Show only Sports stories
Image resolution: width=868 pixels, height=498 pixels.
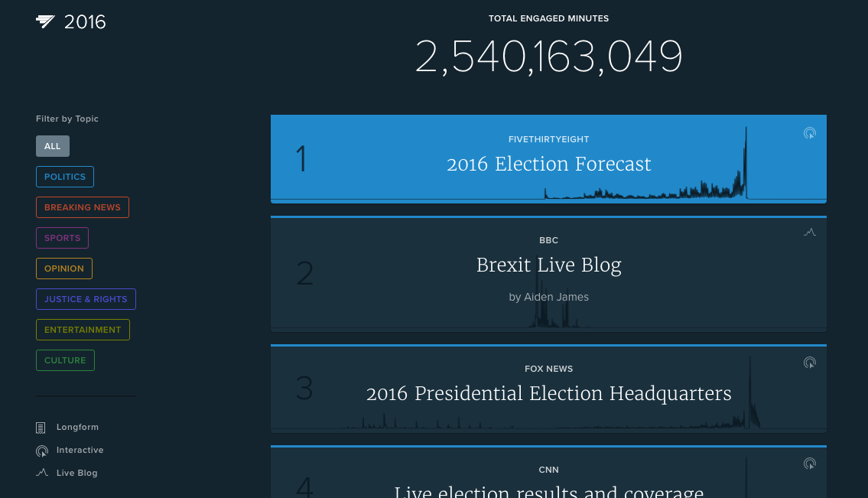pos(63,238)
